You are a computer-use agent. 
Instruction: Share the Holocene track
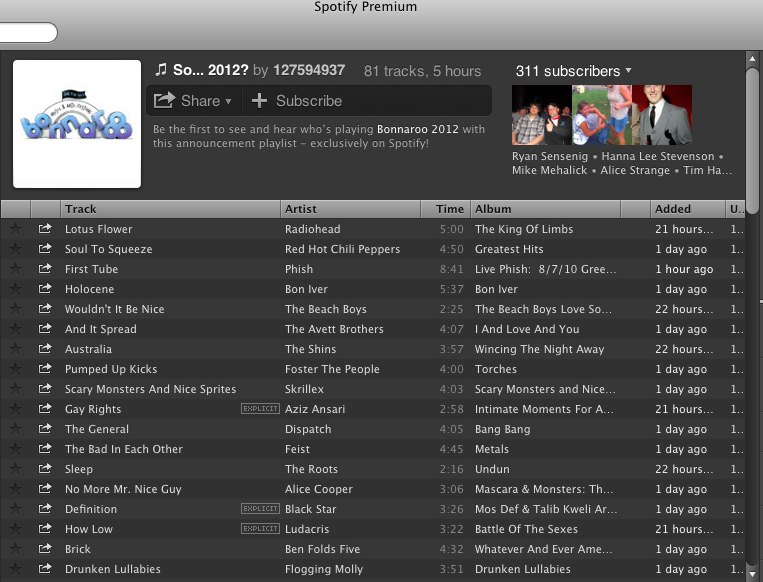click(45, 288)
